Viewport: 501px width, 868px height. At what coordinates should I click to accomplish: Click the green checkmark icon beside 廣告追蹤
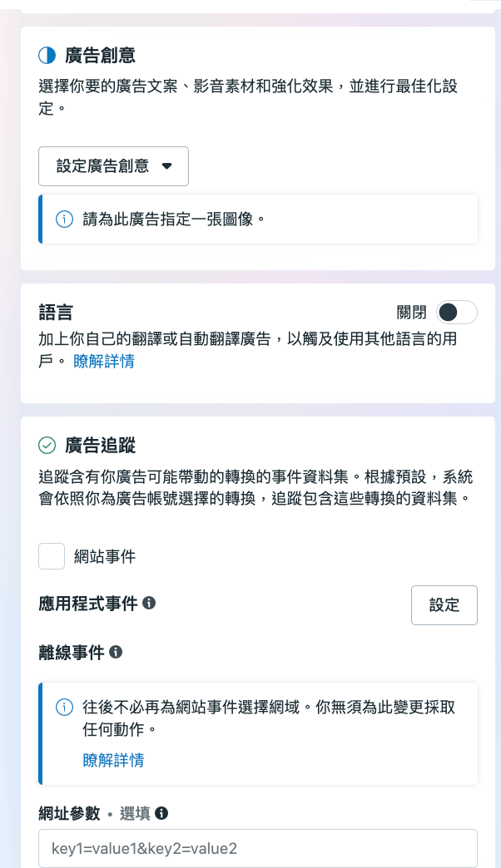click(47, 446)
